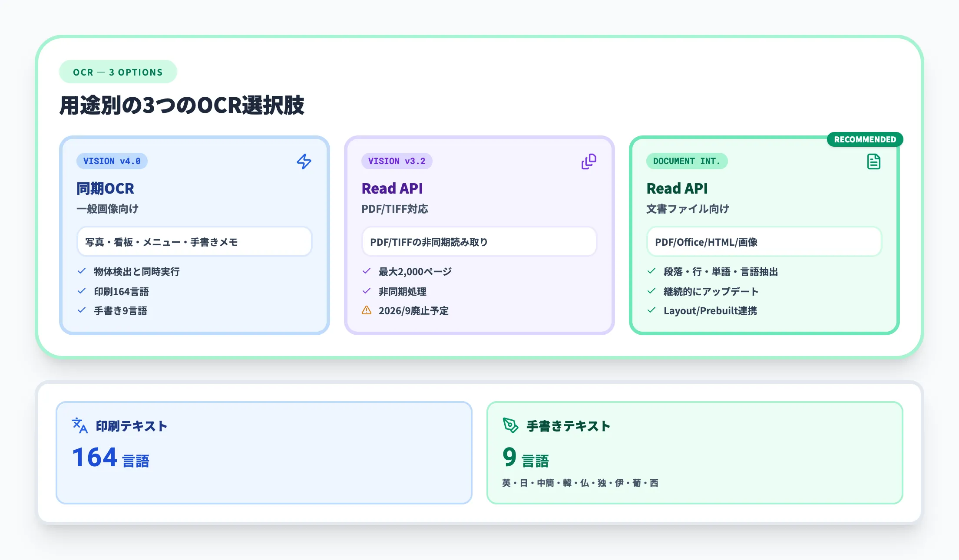Click the copy pages icon on Read API card
This screenshot has height=560, width=959.
point(589,161)
